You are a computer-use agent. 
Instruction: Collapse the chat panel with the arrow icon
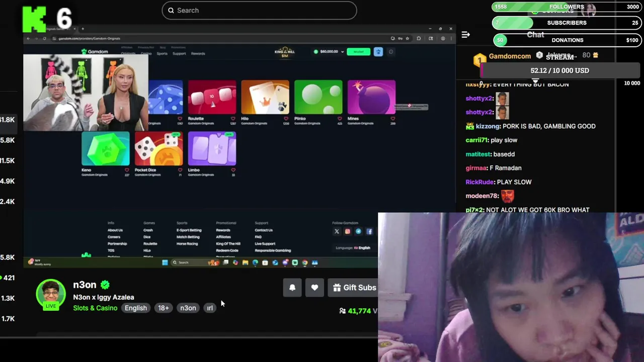(x=465, y=35)
